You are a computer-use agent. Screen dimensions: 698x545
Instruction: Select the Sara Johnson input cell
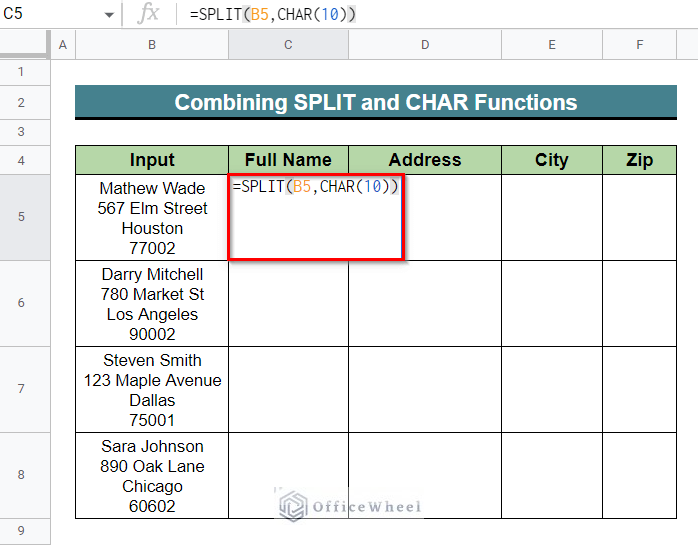[x=152, y=475]
